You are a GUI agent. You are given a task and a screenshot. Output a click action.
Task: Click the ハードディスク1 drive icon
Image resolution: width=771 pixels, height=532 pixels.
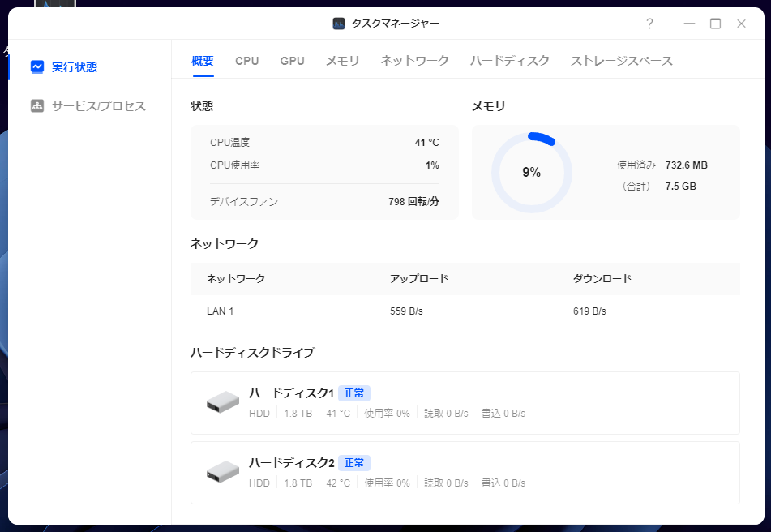[223, 402]
